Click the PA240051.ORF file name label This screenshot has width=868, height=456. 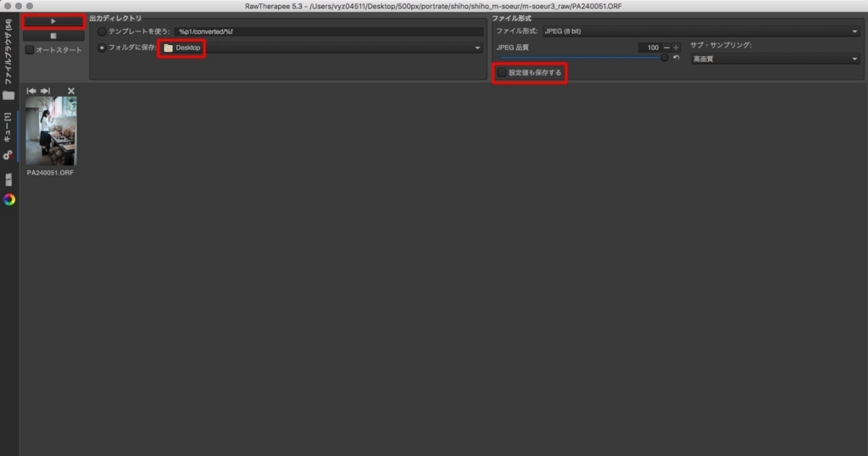pos(50,173)
